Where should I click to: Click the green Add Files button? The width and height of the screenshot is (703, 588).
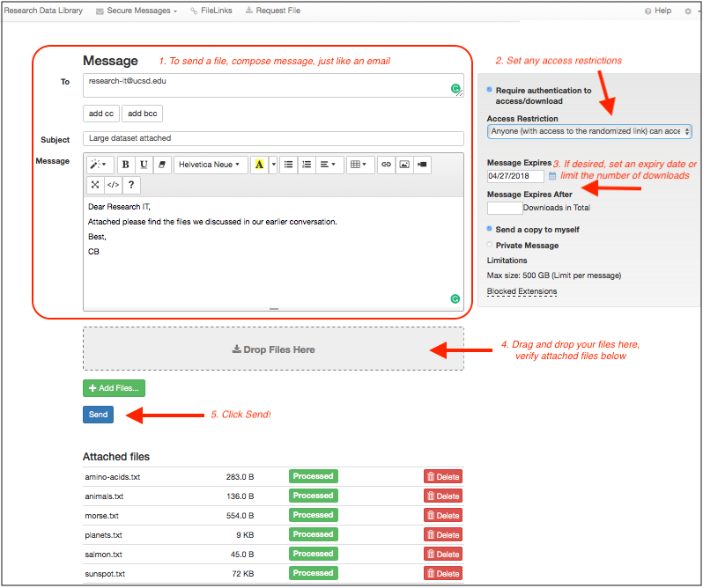pos(114,388)
